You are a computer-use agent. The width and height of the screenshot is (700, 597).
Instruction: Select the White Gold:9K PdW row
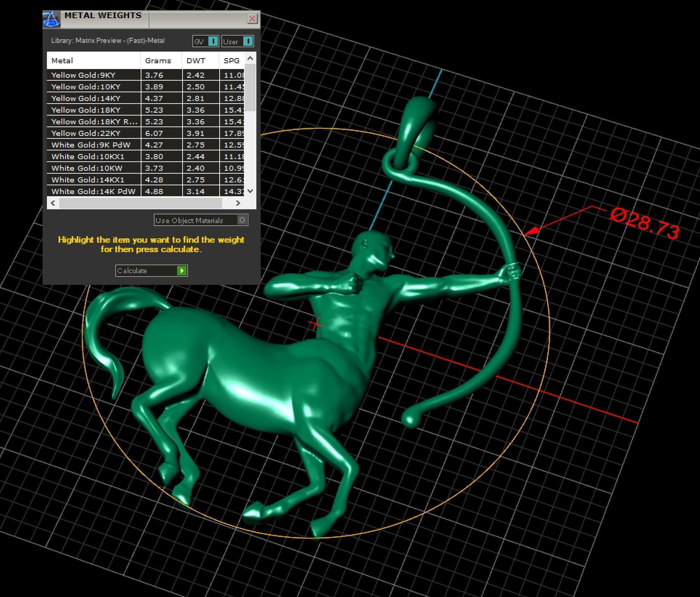pos(93,145)
